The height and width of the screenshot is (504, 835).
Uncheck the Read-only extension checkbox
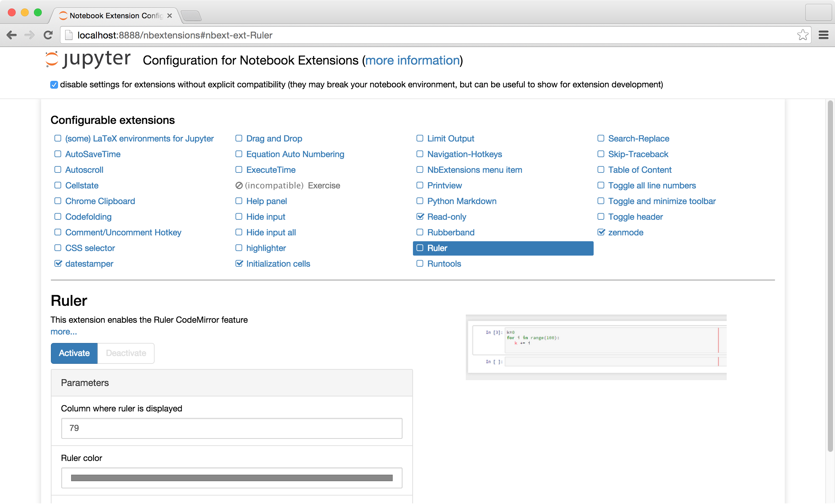(420, 217)
